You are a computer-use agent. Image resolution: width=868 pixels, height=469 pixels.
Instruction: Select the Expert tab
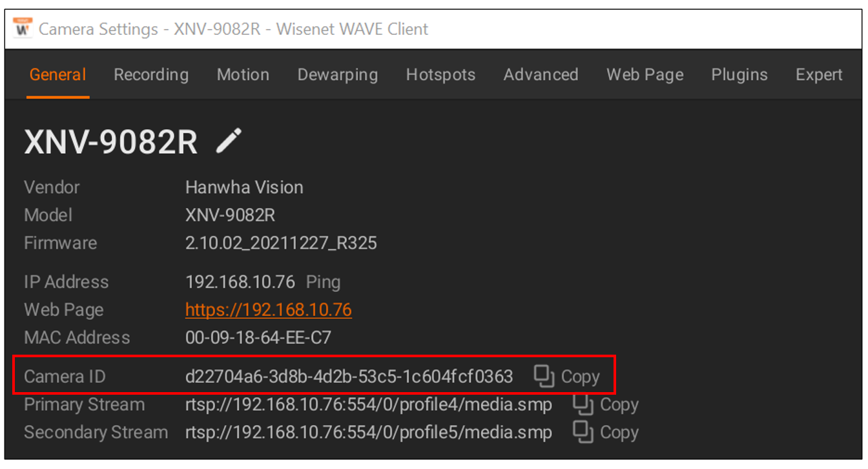(x=819, y=75)
